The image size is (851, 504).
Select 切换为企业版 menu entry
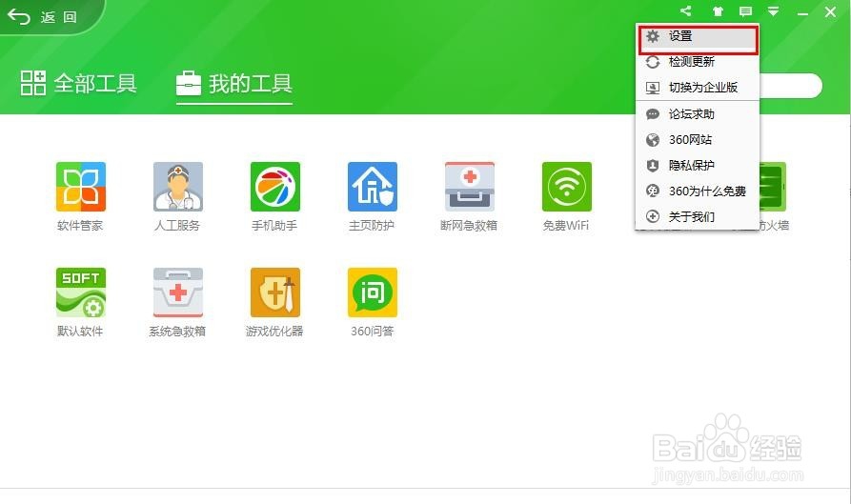click(698, 88)
